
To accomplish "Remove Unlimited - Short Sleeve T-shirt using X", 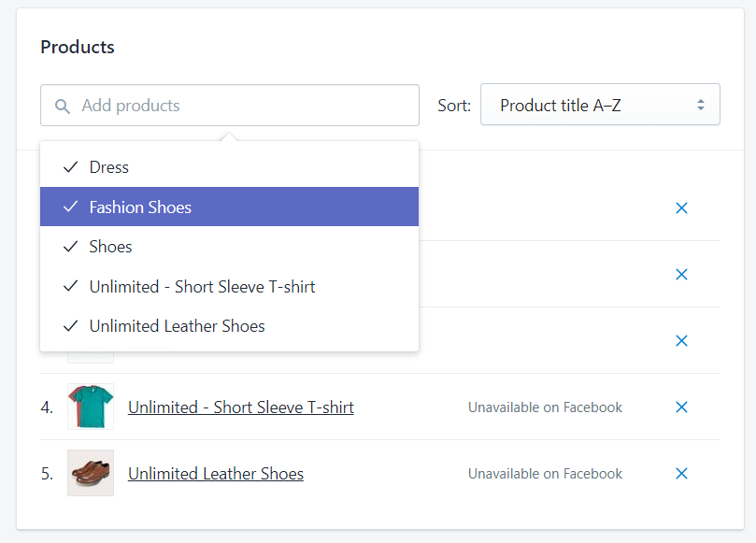I will [681, 407].
